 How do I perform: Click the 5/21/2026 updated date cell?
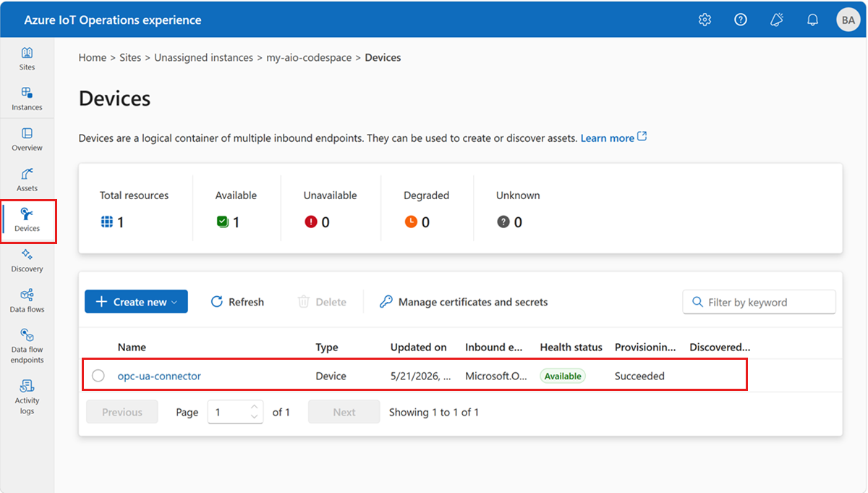click(419, 376)
